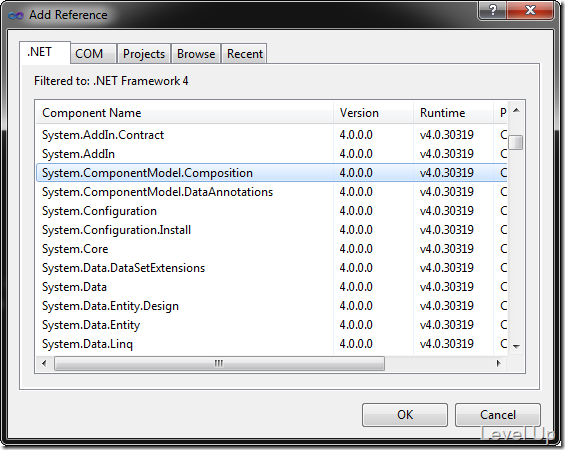Click the horizontal scrollbar right arrow
565x450 pixels.
[499, 363]
